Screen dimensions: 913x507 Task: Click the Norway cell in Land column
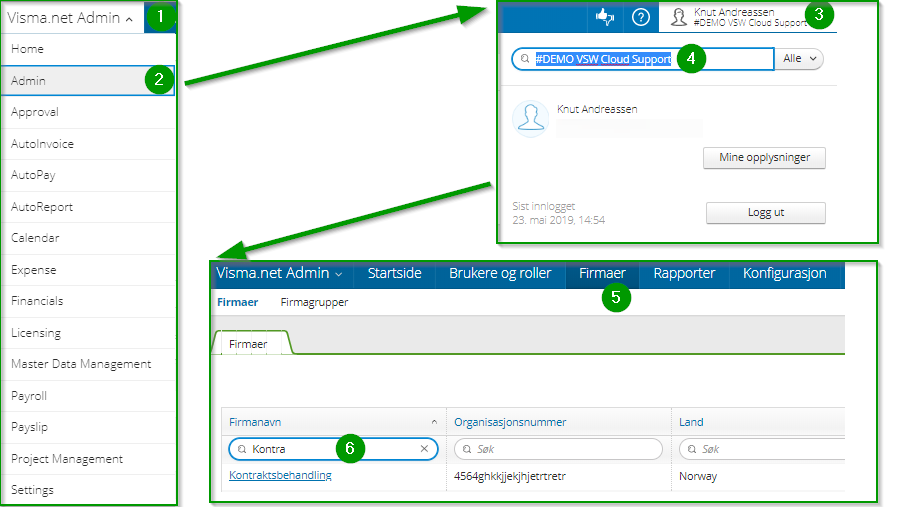(x=698, y=476)
